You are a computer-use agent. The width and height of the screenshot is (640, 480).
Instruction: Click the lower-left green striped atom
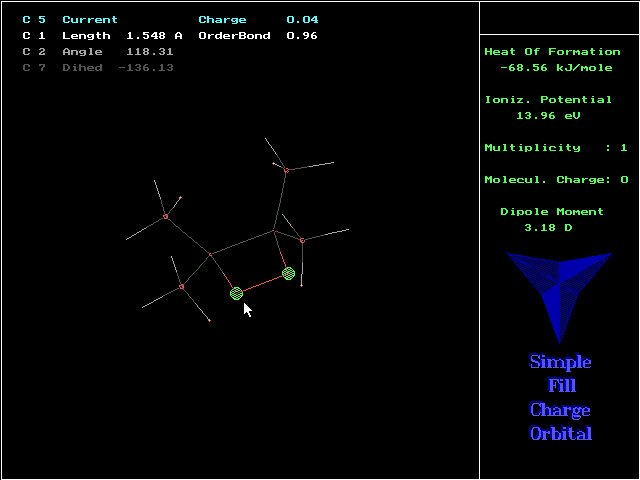point(237,293)
